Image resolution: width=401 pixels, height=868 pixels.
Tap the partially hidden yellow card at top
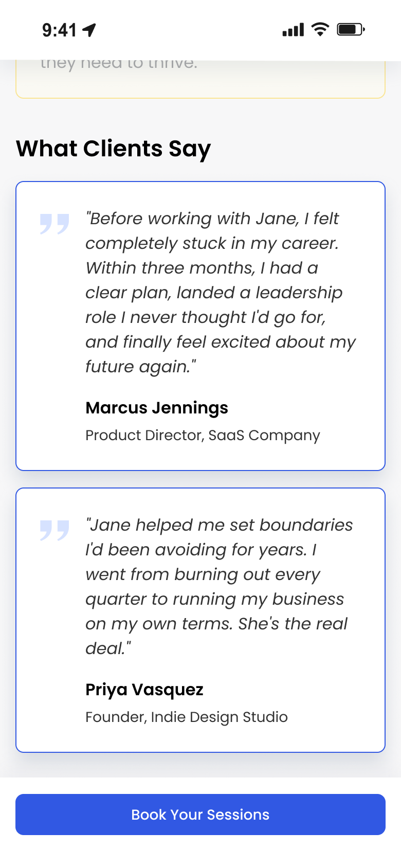click(200, 80)
